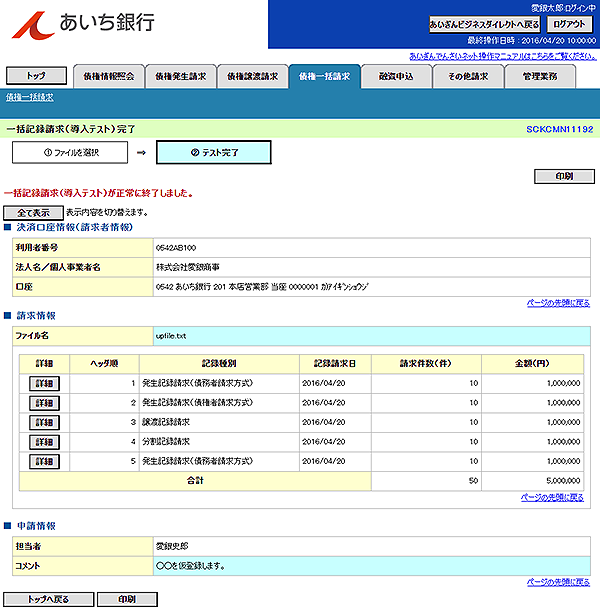The image size is (600, 615).
Task: Open 詳細 for header row 1
Action: pos(44,383)
